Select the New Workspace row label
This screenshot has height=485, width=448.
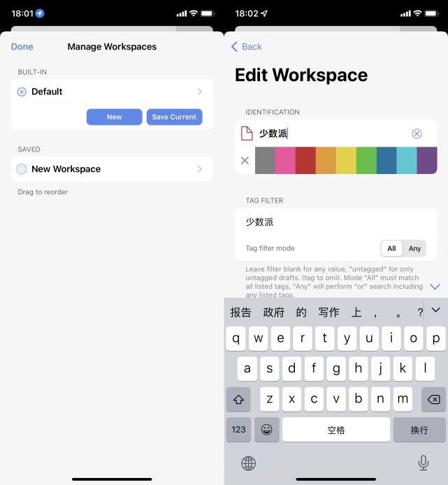pyautogui.click(x=66, y=169)
